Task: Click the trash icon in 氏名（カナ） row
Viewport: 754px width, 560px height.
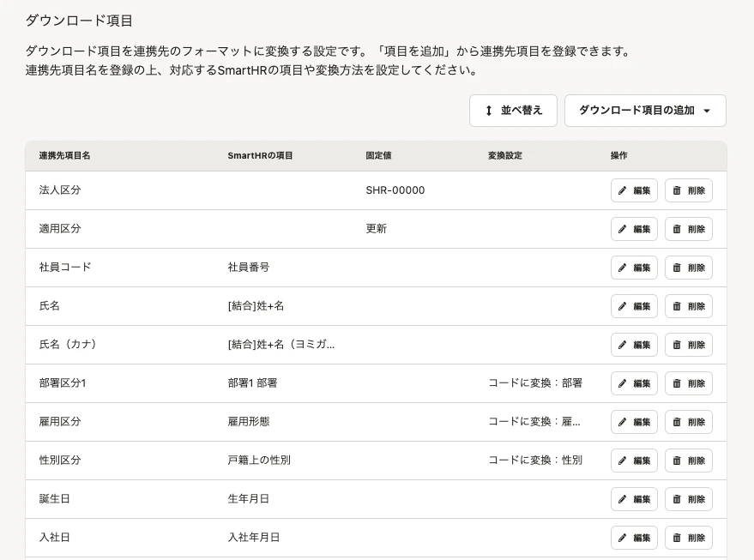Action: coord(677,345)
